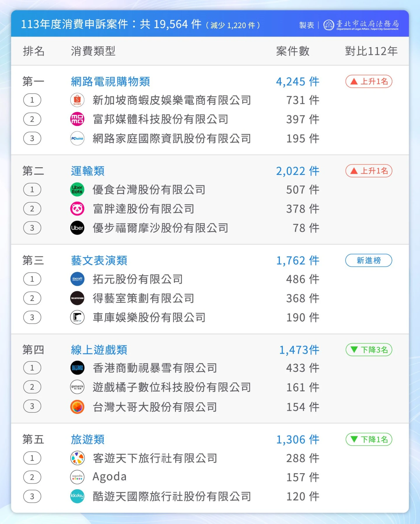Click the KKday logo icon
The width and height of the screenshot is (420, 524).
pyautogui.click(x=77, y=496)
